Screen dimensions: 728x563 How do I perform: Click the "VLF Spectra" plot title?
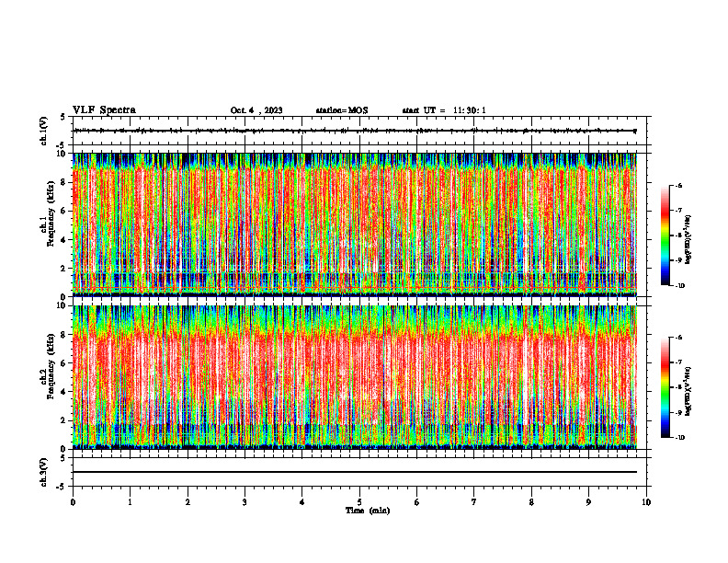tap(104, 109)
